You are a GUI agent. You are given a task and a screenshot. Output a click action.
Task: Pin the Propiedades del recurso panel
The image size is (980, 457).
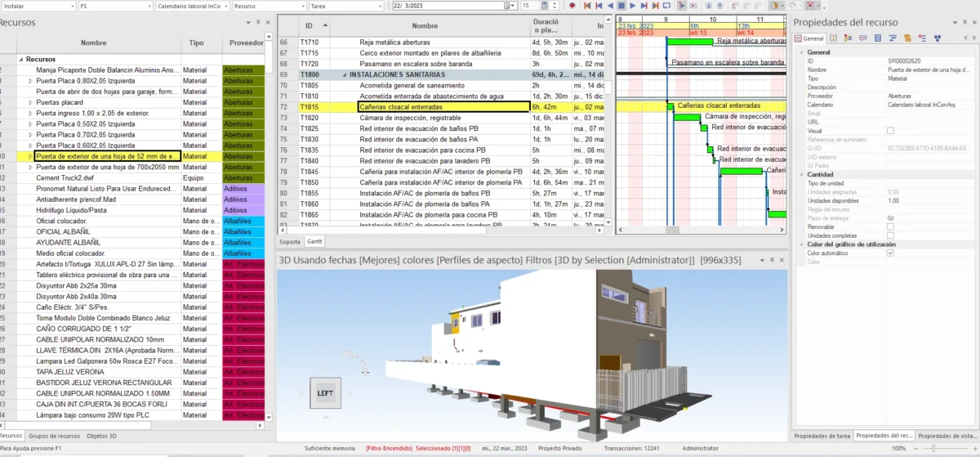(963, 22)
